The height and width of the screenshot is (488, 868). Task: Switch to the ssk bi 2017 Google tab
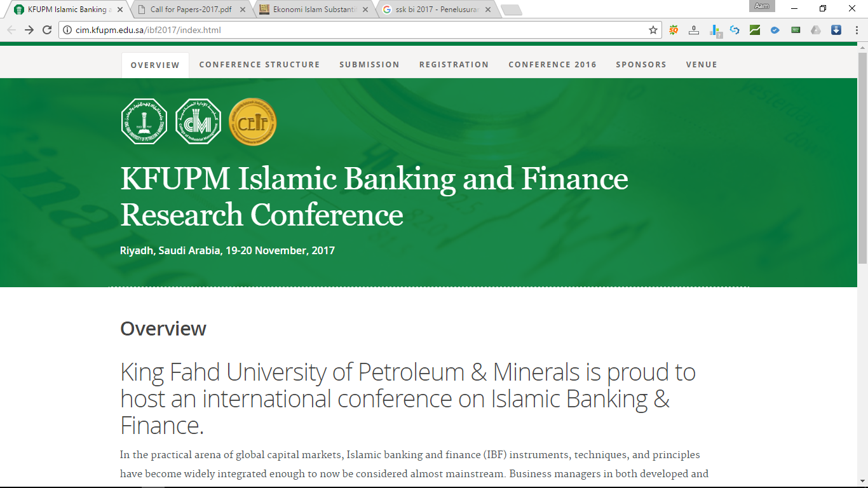[437, 10]
